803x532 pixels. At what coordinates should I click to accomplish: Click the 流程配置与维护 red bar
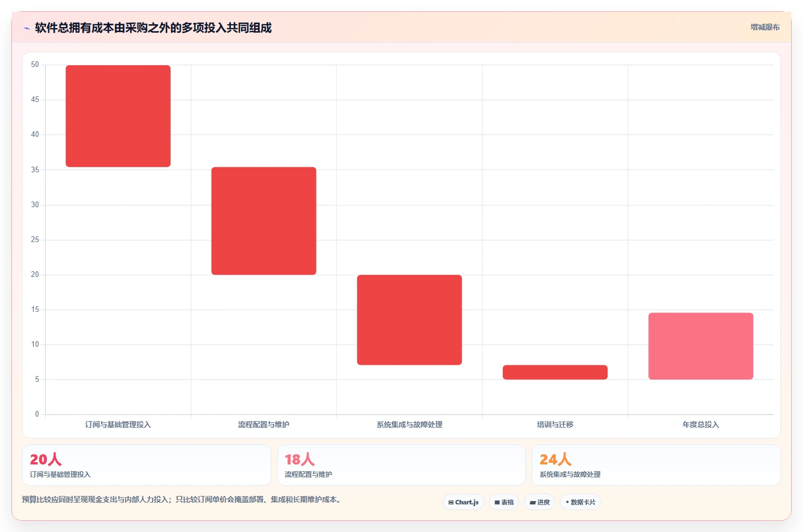(264, 221)
